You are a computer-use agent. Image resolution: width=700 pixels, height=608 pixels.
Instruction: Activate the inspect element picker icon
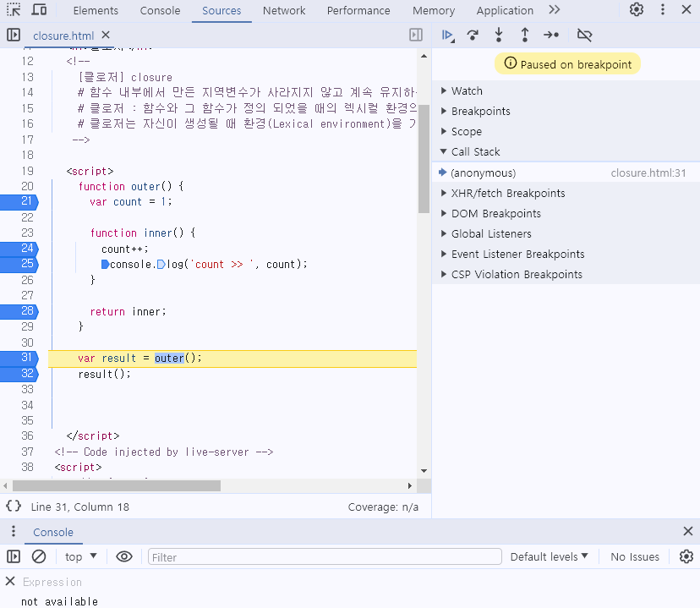(x=14, y=10)
